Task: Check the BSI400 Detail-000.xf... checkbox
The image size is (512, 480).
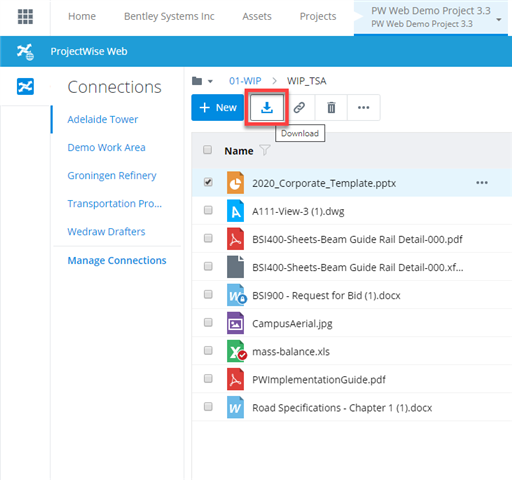Action: coord(208,266)
